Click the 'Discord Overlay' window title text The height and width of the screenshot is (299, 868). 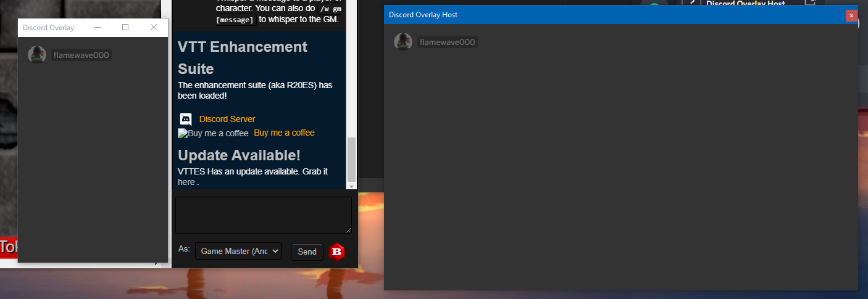tap(48, 28)
